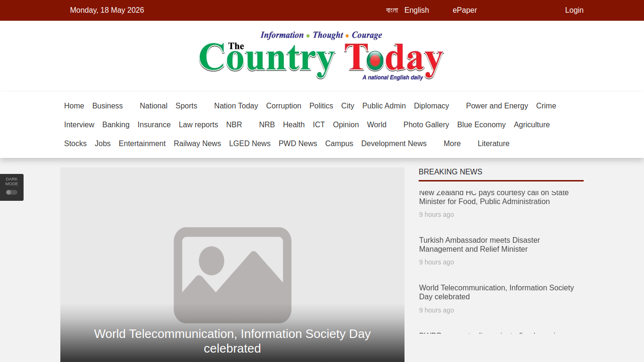Open Entertainment section
644x362 pixels.
(x=142, y=144)
